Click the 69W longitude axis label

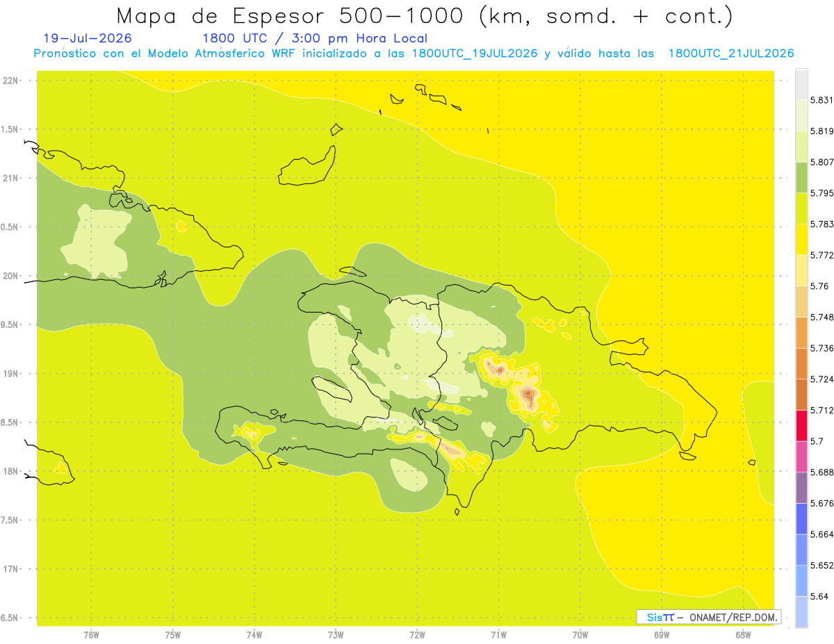click(x=662, y=635)
